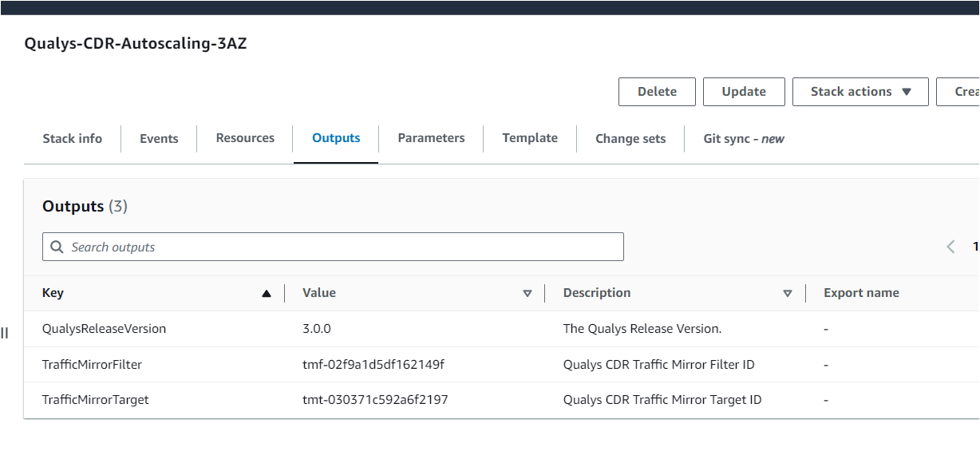Switch to the Stack info tab
This screenshot has width=980, height=471.
click(73, 138)
